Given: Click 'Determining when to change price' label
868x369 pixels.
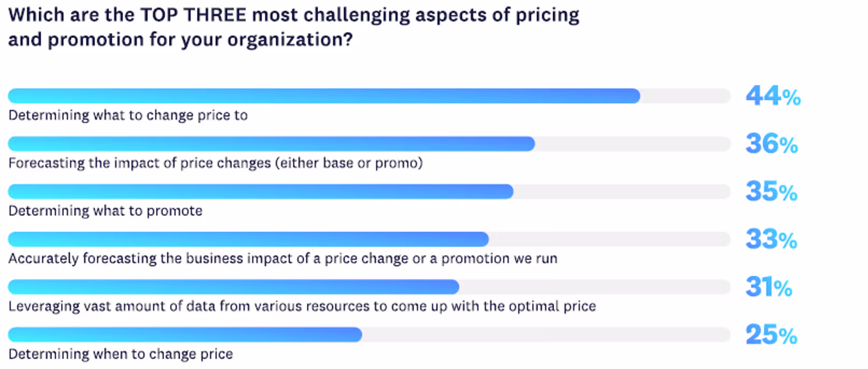Looking at the screenshot, I should (x=121, y=354).
